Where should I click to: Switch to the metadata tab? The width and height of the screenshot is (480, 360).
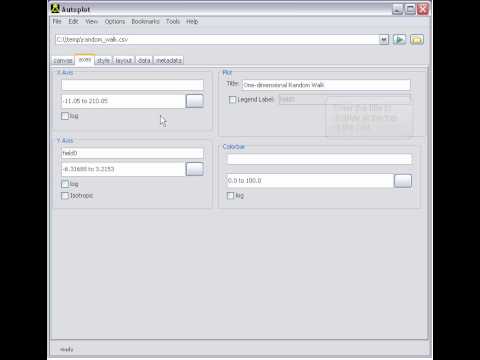[169, 60]
